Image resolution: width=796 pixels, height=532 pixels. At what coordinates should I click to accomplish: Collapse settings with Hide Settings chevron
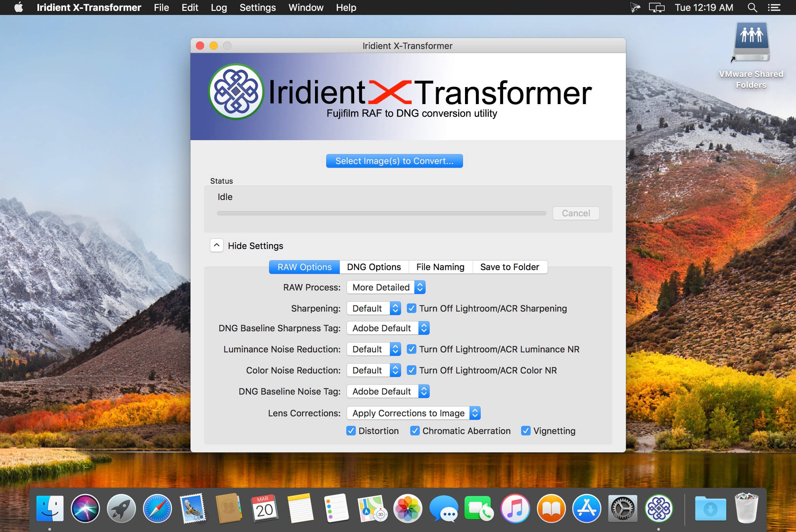point(217,245)
